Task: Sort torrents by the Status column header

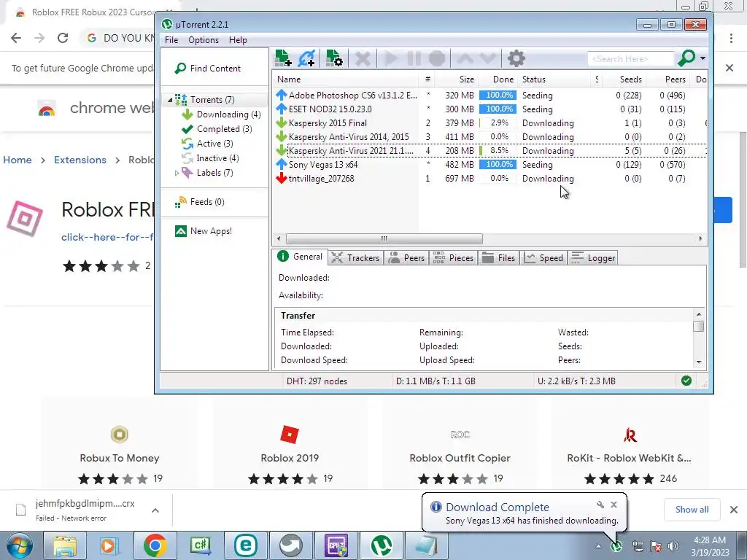Action: (555, 79)
